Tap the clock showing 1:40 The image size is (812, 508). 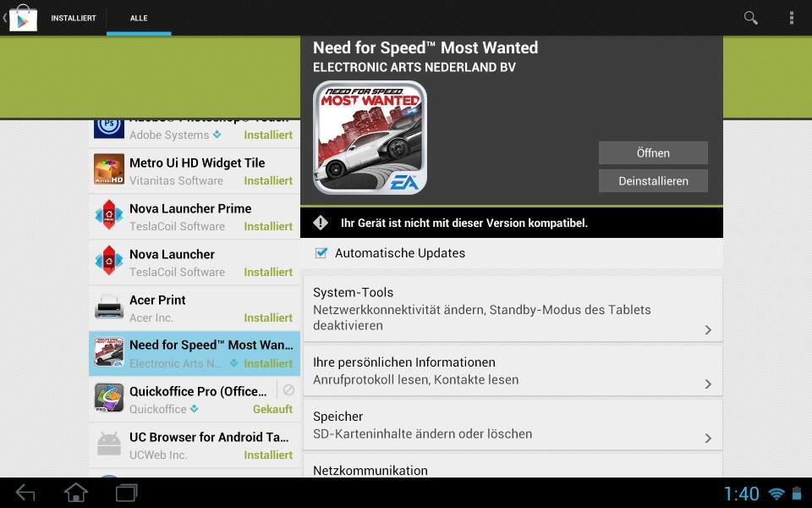741,494
